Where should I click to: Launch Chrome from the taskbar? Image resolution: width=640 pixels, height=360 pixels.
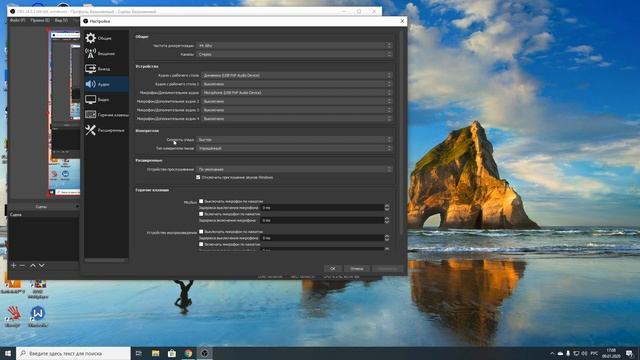coord(188,353)
